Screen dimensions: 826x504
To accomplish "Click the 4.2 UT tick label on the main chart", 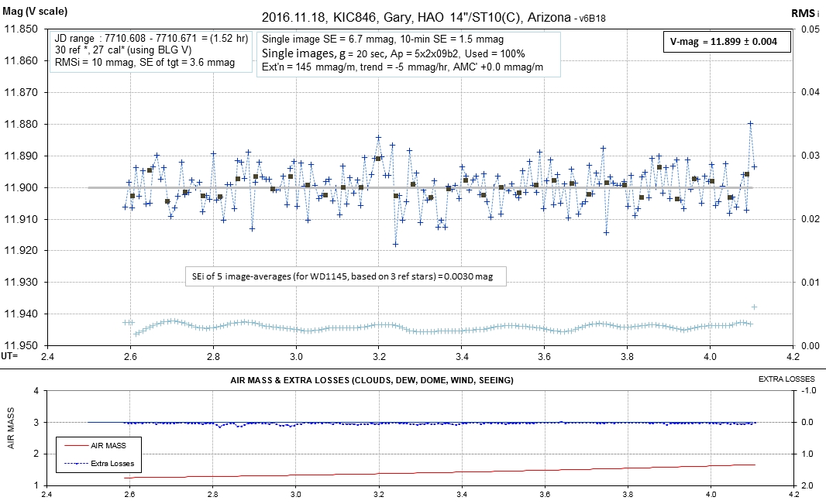I will click(x=793, y=357).
